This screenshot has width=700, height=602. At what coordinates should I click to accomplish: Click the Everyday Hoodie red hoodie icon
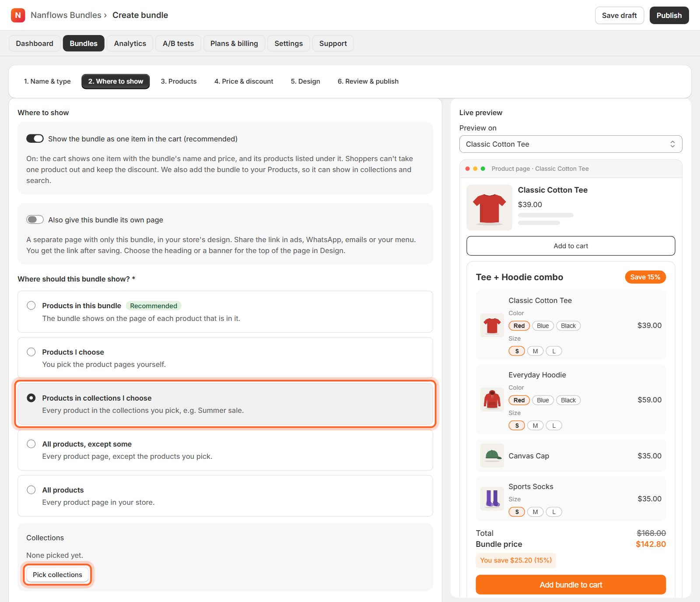point(492,400)
